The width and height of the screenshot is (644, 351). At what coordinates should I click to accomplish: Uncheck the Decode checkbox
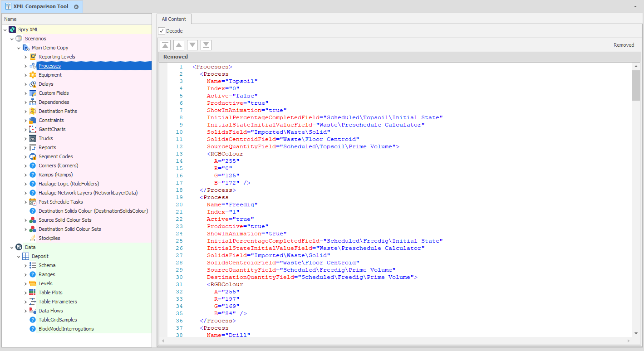tap(162, 31)
